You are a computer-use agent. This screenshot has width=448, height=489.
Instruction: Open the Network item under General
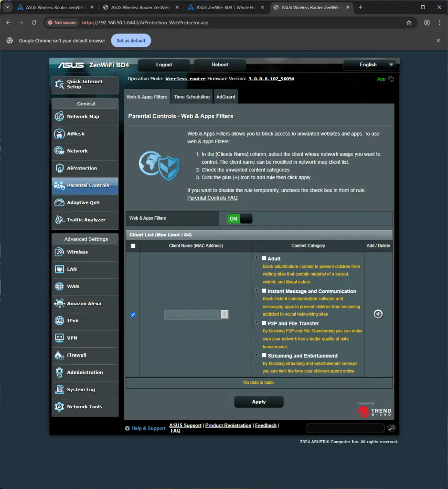[85, 151]
